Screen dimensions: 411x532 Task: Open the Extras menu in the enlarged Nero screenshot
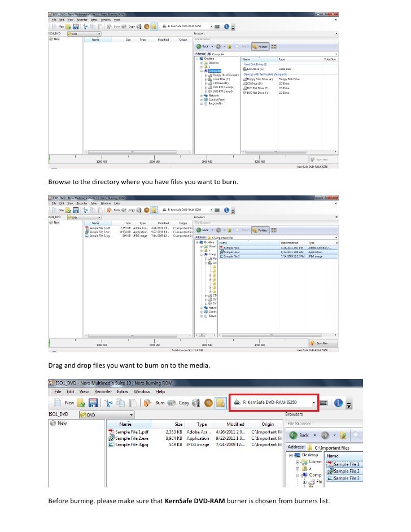[123, 391]
